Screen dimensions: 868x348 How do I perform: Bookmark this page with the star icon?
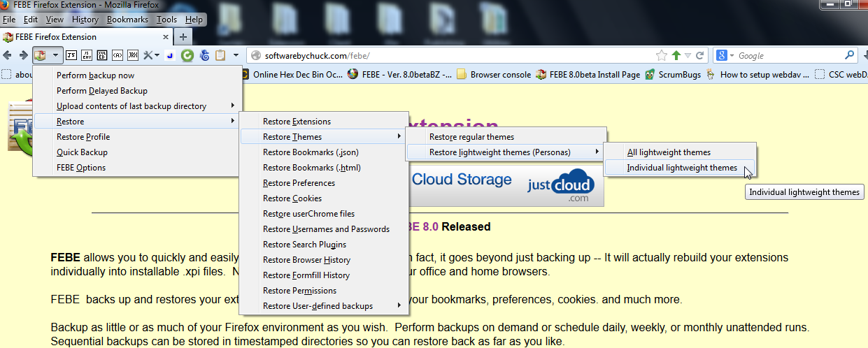[661, 55]
